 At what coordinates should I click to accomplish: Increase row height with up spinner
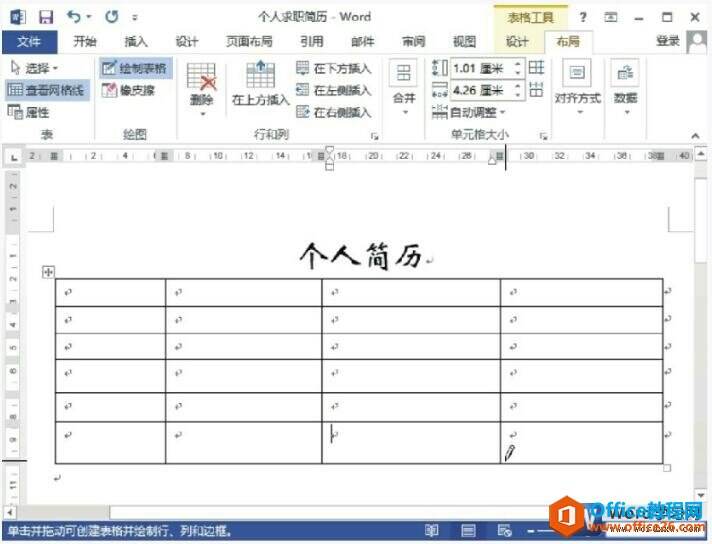518,64
